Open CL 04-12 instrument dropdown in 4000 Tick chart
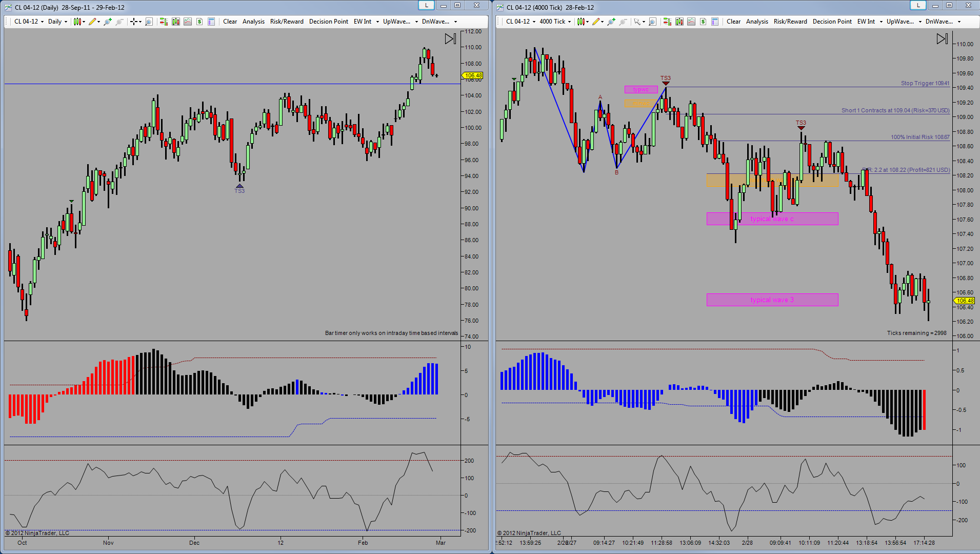The image size is (980, 554). click(x=521, y=22)
